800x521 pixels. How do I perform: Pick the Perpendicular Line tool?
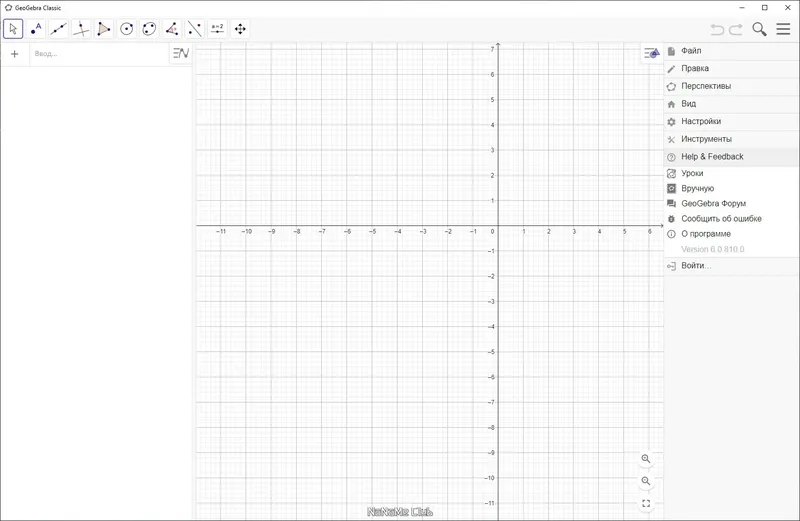point(81,29)
